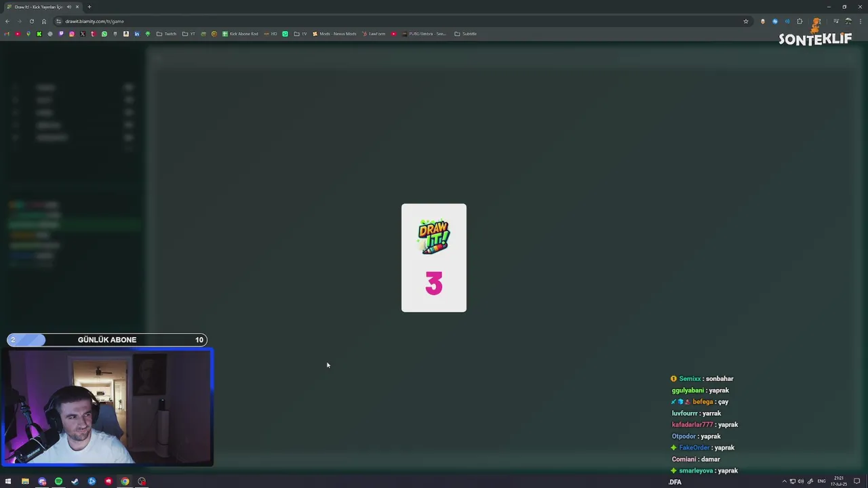The width and height of the screenshot is (868, 488).
Task: Open the Subtitle bookmarks folder
Action: [x=465, y=34]
